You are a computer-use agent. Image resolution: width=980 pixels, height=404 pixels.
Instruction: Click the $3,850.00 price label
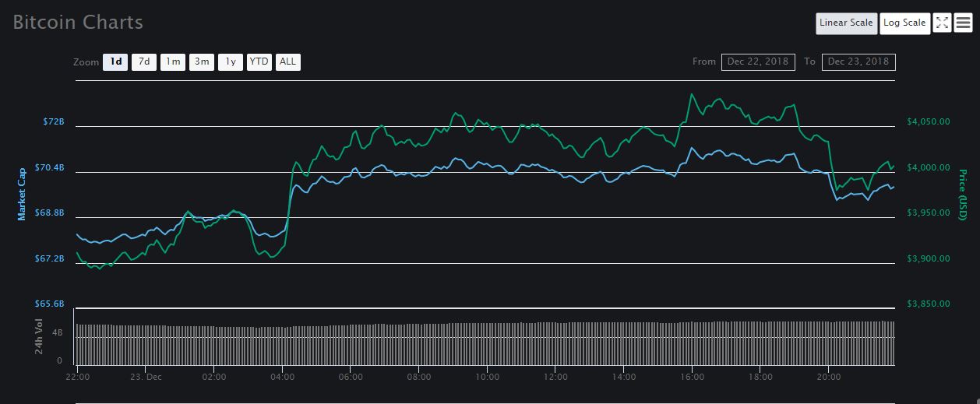929,303
